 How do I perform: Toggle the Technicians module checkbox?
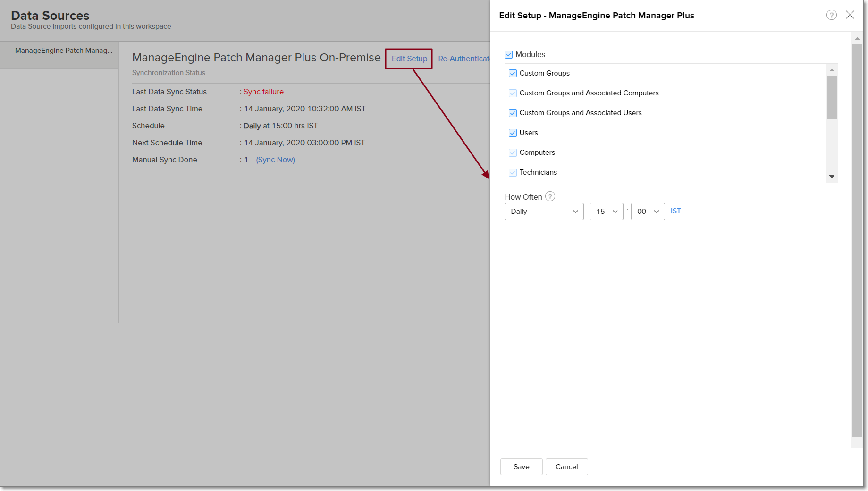pyautogui.click(x=513, y=173)
